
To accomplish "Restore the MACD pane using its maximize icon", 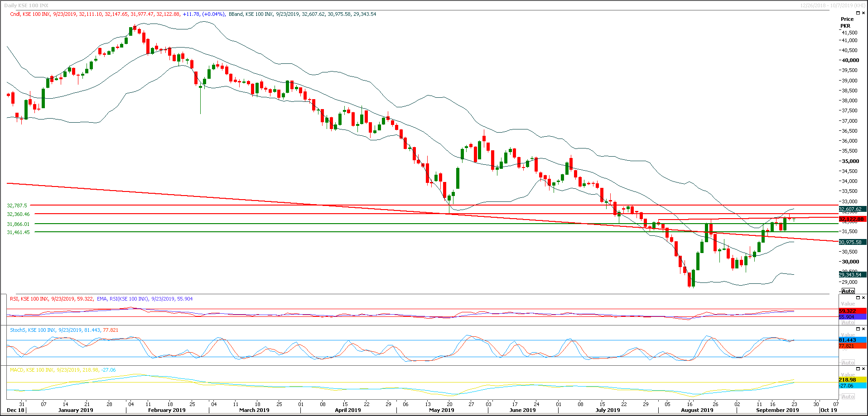I will tap(858, 369).
